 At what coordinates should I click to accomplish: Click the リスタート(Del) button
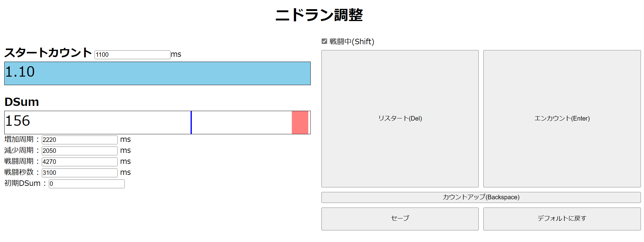click(400, 118)
